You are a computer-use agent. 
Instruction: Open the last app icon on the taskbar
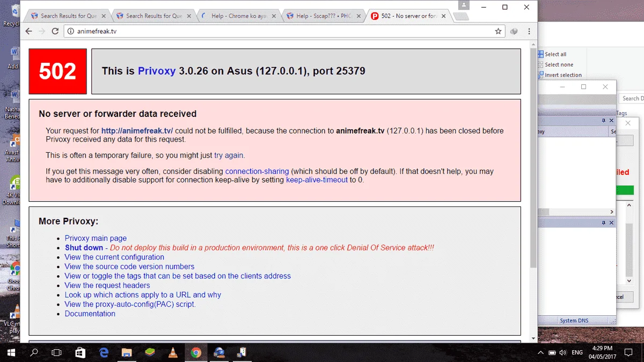click(x=242, y=352)
